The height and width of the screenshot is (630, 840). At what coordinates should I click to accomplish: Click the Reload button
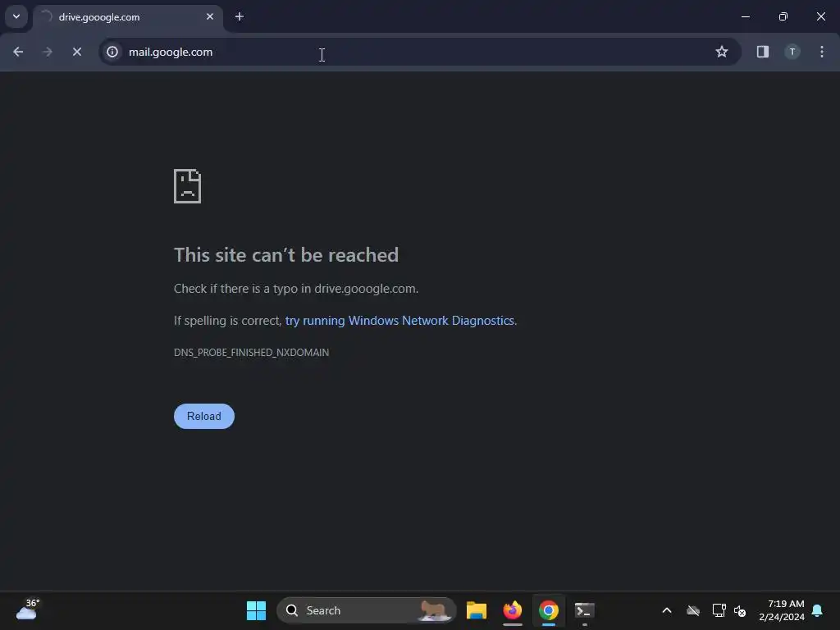tap(204, 416)
